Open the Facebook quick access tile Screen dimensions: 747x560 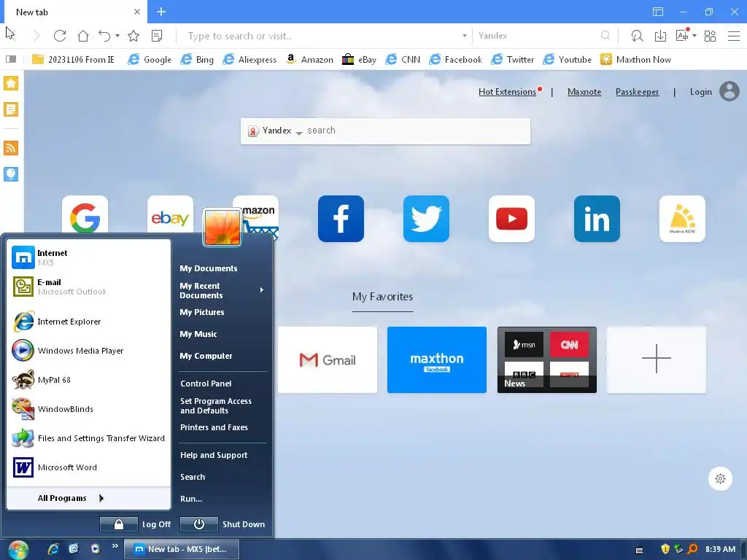(x=341, y=219)
